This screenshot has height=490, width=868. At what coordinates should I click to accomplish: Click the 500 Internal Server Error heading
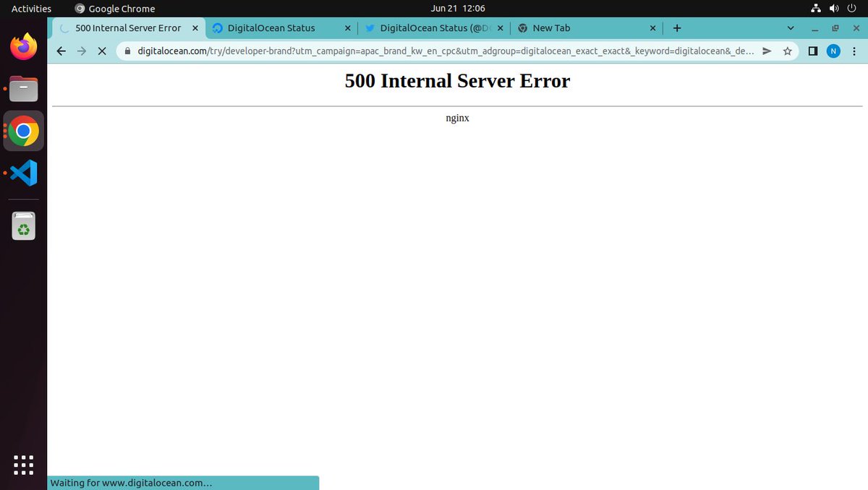point(457,81)
